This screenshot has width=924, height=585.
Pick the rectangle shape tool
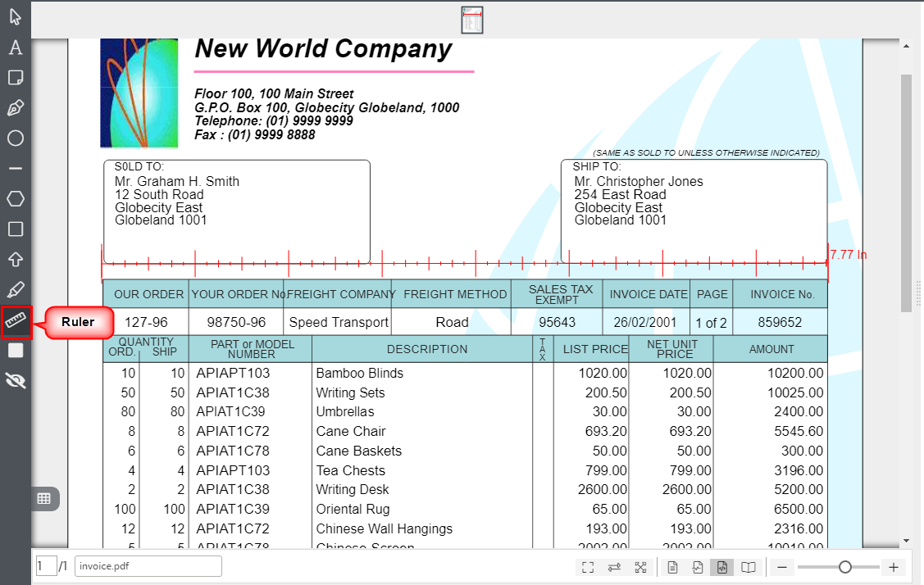pos(16,229)
